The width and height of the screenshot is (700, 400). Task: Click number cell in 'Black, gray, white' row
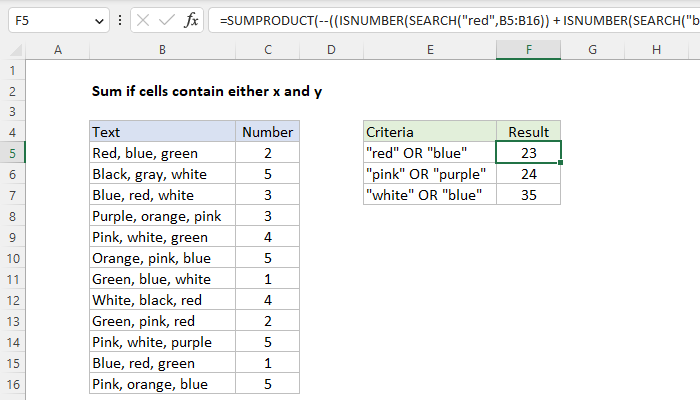pos(267,174)
